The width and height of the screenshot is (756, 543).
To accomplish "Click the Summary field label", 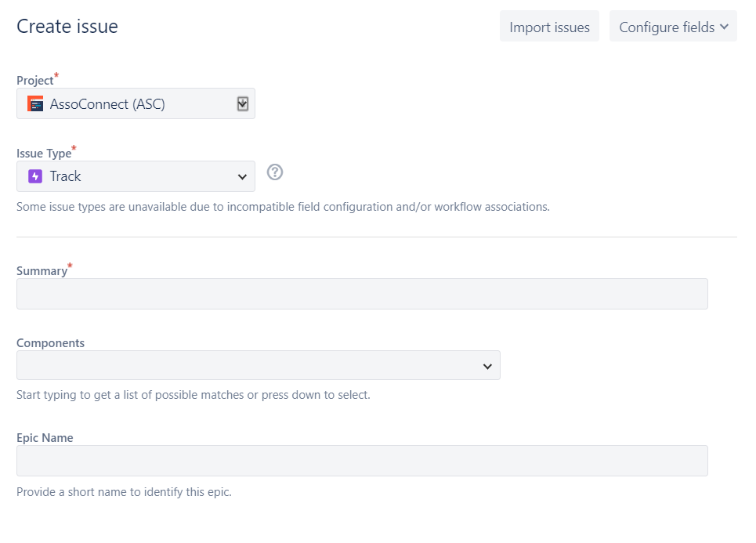I will (x=42, y=271).
